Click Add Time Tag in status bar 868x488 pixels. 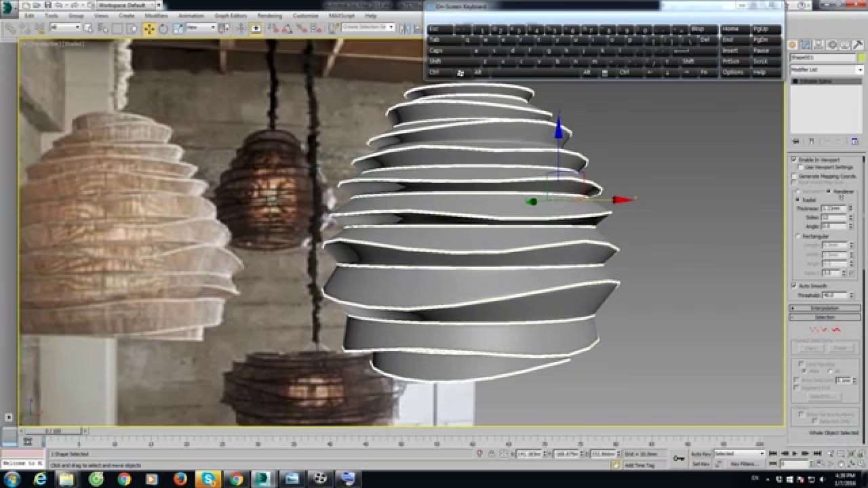[x=639, y=466]
